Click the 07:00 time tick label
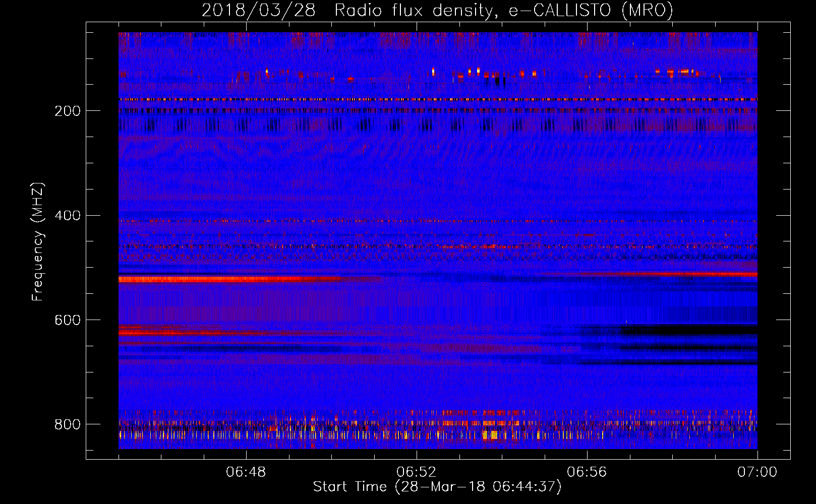 tap(757, 472)
